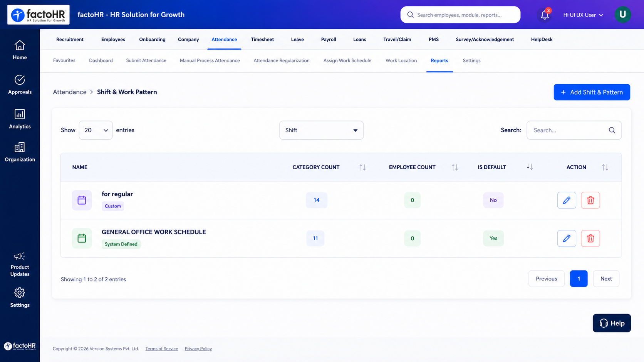Open Product Updates megaphone icon

coord(20,256)
